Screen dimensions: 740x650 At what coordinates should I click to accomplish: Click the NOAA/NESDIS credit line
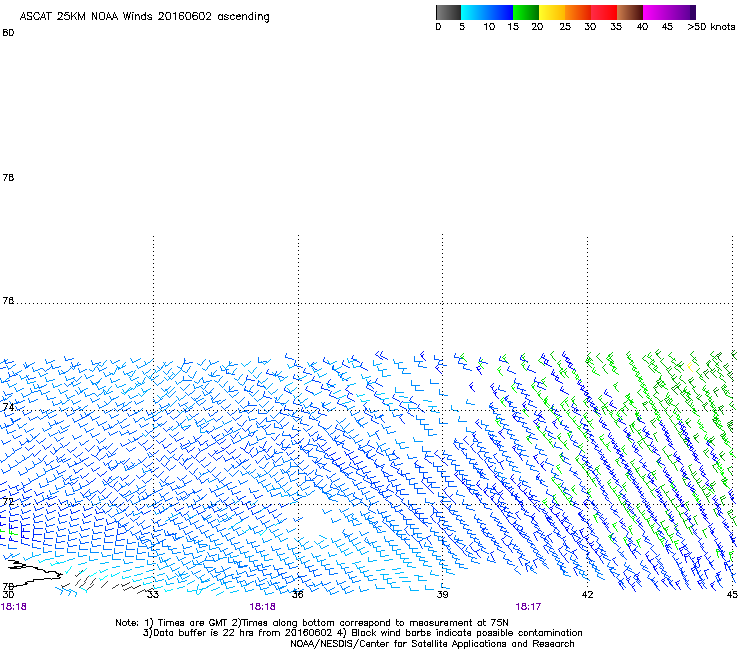point(432,644)
